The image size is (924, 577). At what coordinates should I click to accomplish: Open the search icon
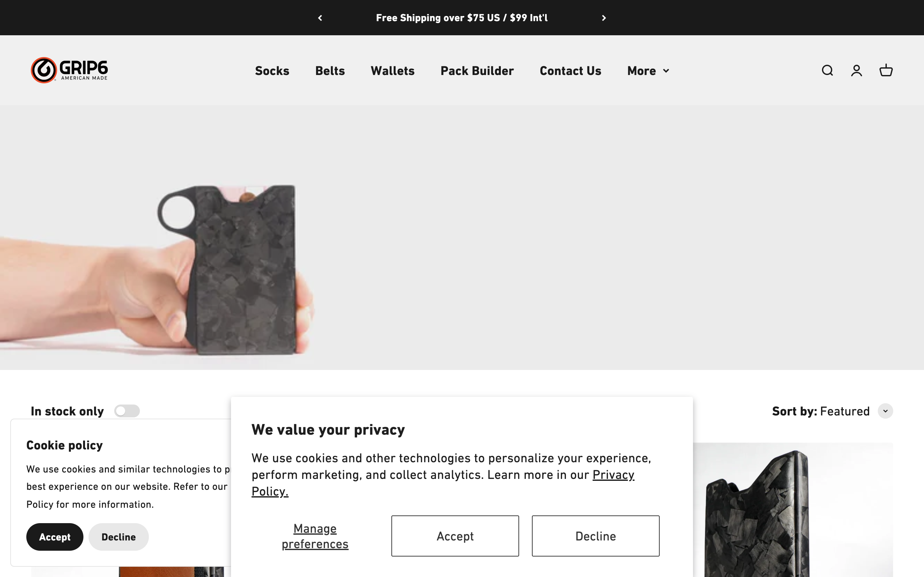827,70
